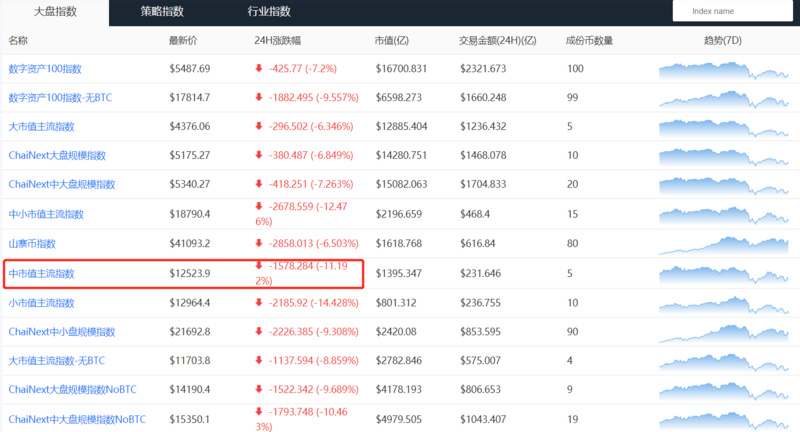Select the 大盘指数 tab

54,12
